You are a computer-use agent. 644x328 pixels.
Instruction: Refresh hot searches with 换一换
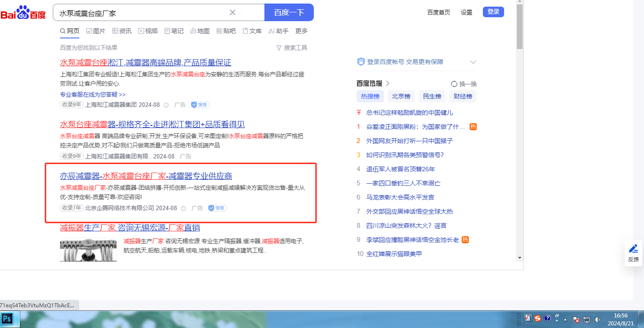[464, 84]
